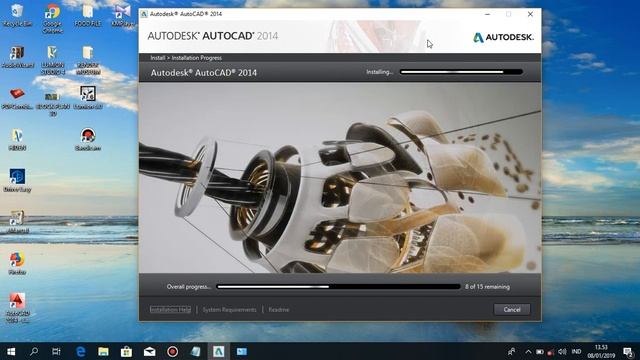The width and height of the screenshot is (640, 360).
Task: Select the BlueStacks-style round red desktop icon
Action: point(88,139)
